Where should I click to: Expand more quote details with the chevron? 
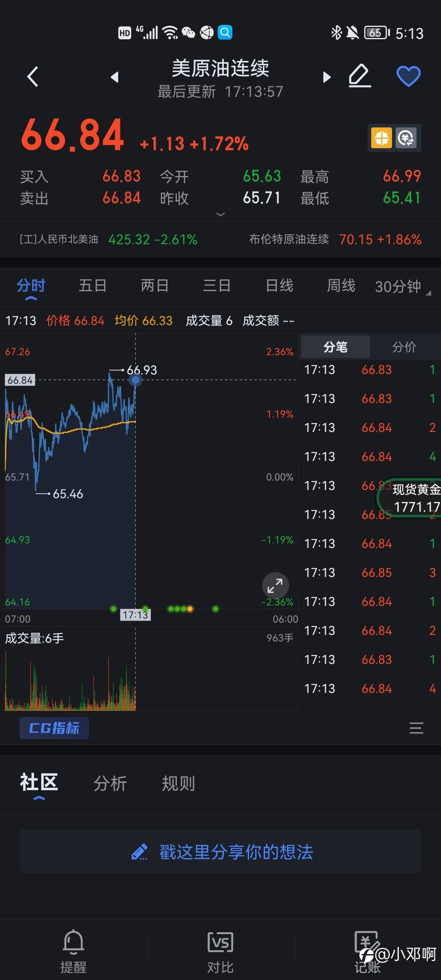coord(220,214)
